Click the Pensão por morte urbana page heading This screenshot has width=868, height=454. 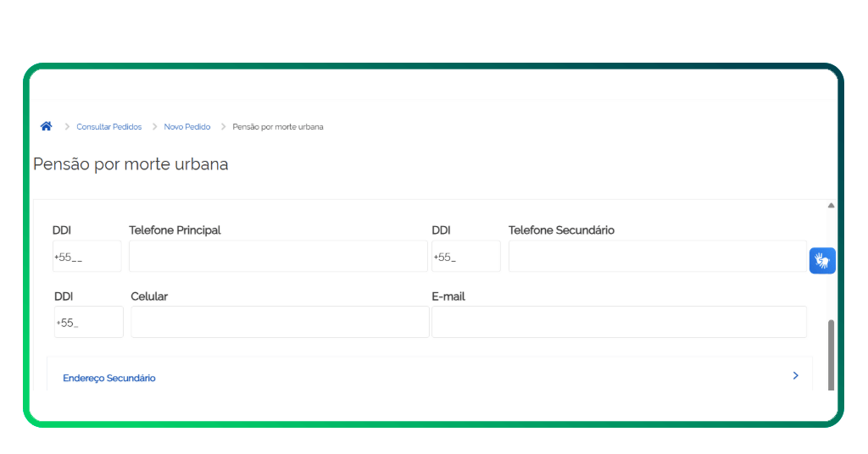[x=131, y=164]
